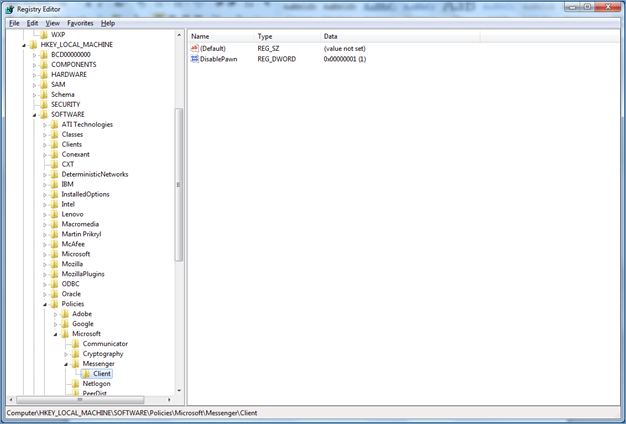The height and width of the screenshot is (424, 626).
Task: Click the Client folder icon in tree
Action: coord(85,373)
